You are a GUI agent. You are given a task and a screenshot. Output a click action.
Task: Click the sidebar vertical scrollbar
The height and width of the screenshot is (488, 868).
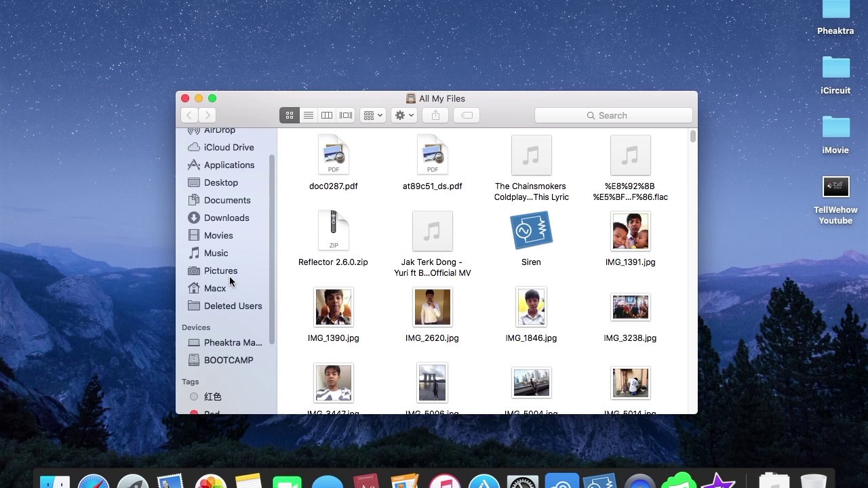tap(272, 249)
